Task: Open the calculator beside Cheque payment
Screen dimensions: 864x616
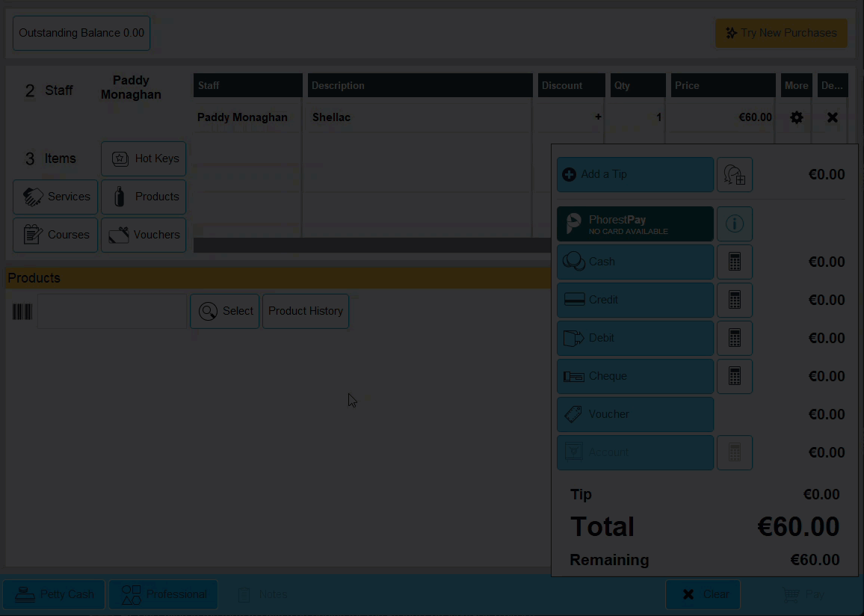Action: (735, 376)
